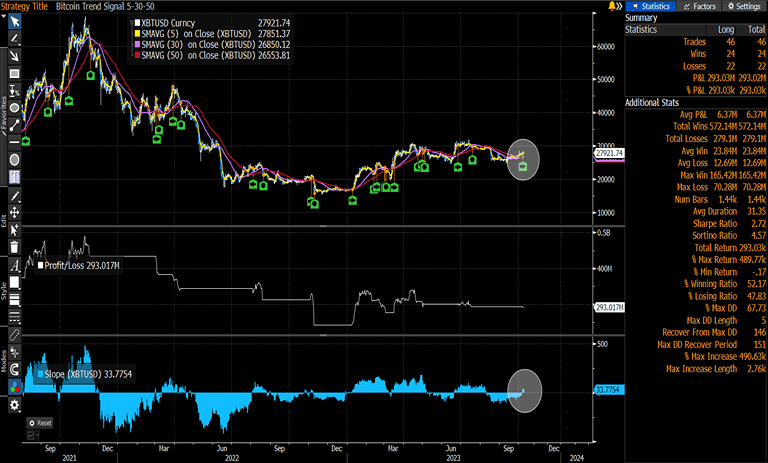Select the '% Winning Ratio' row

696,284
